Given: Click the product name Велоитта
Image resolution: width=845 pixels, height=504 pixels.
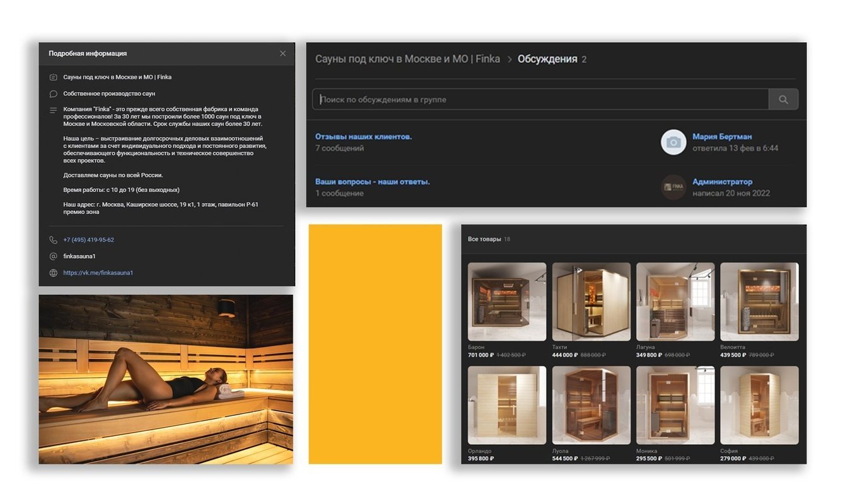Looking at the screenshot, I should 733,347.
